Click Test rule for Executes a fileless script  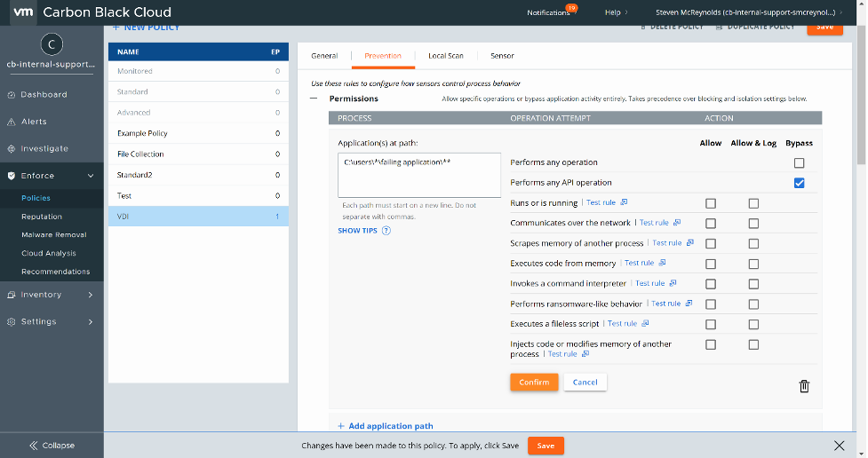(x=622, y=324)
